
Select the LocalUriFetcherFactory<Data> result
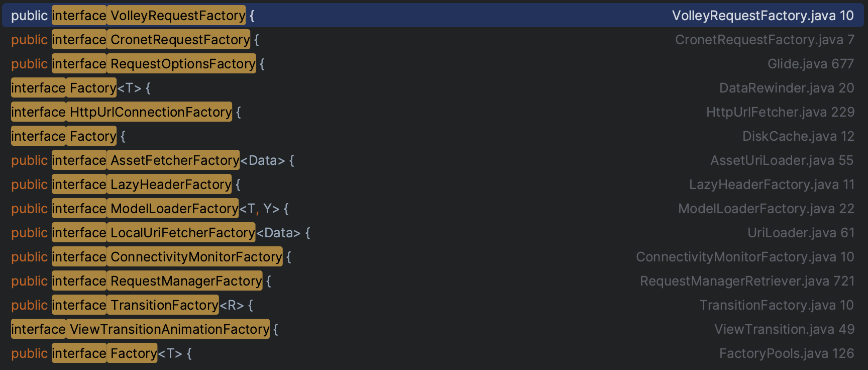tap(183, 233)
